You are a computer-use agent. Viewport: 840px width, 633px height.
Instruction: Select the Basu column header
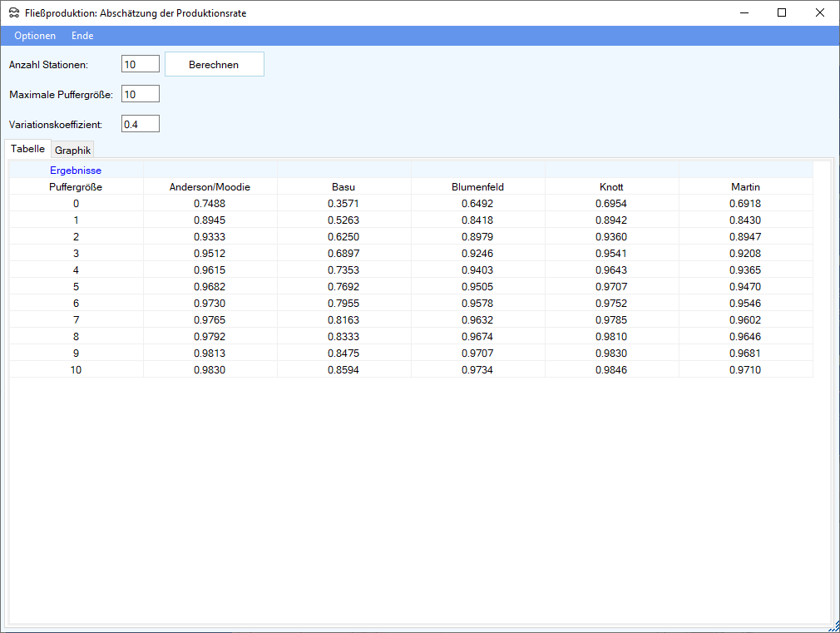coord(343,187)
